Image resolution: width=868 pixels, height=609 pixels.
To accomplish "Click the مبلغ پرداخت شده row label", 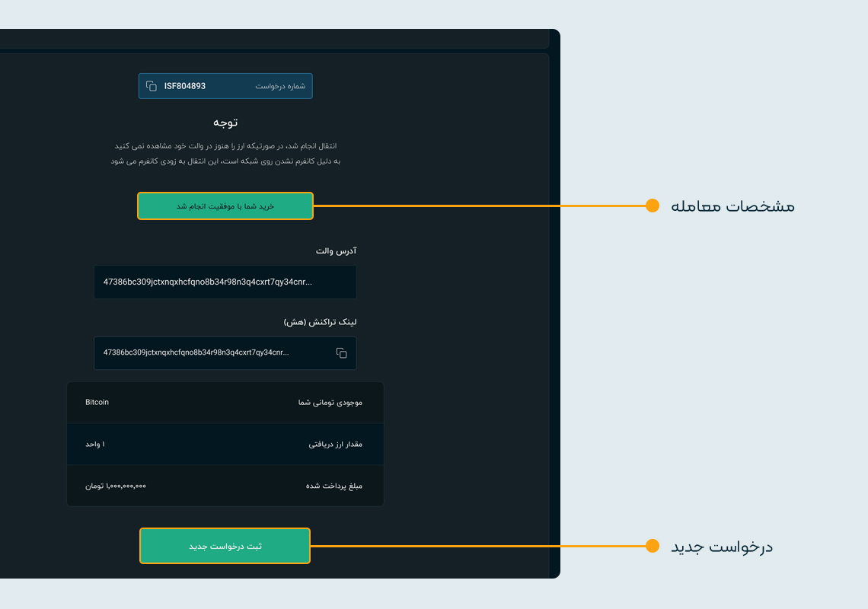I will [333, 486].
